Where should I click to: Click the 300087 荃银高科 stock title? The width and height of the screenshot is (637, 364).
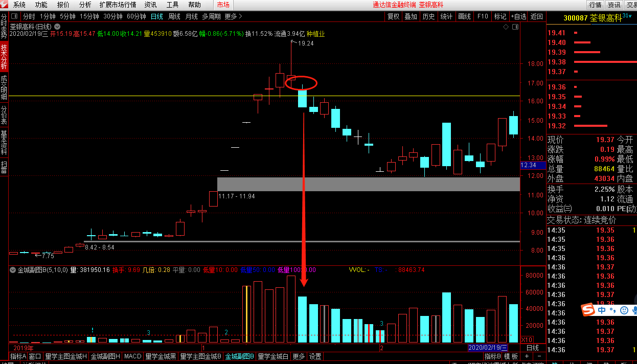pos(593,18)
